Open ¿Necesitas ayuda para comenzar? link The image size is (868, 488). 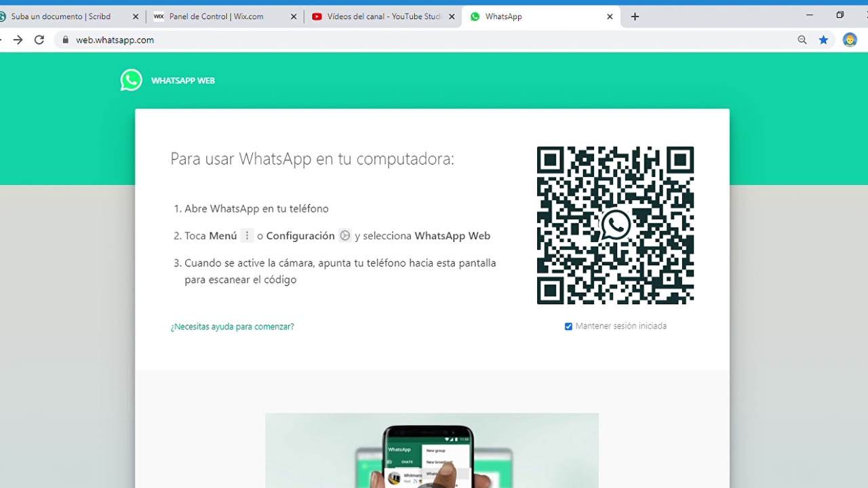(x=232, y=327)
